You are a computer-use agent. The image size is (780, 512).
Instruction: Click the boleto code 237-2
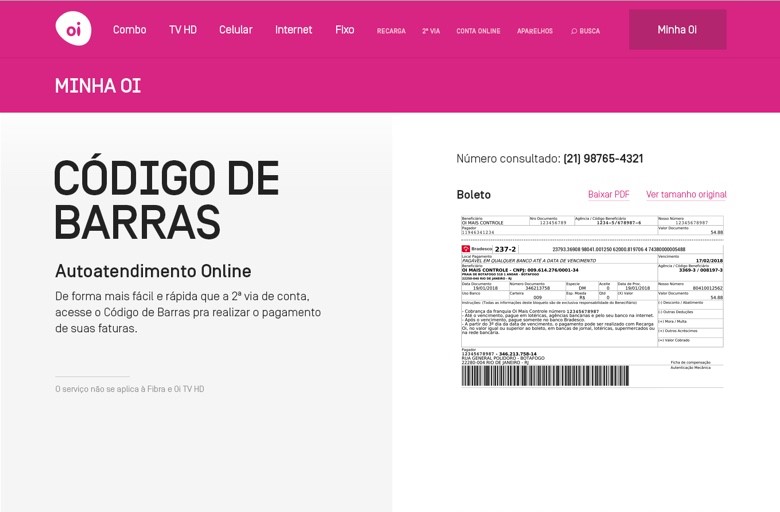click(505, 249)
